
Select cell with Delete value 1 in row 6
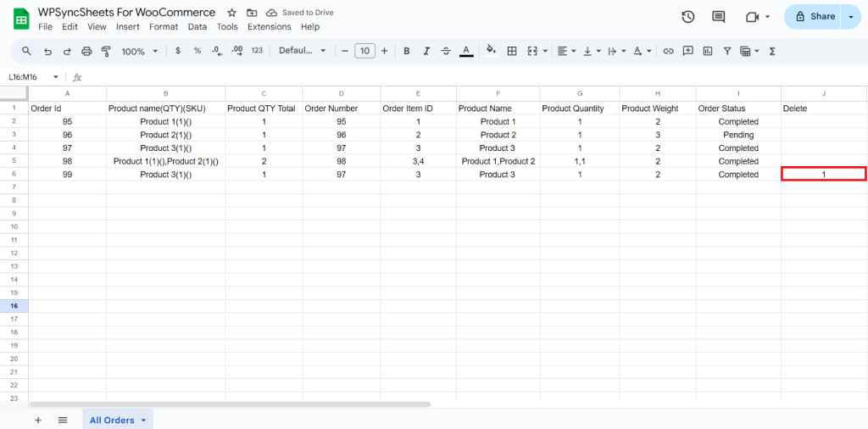click(824, 175)
